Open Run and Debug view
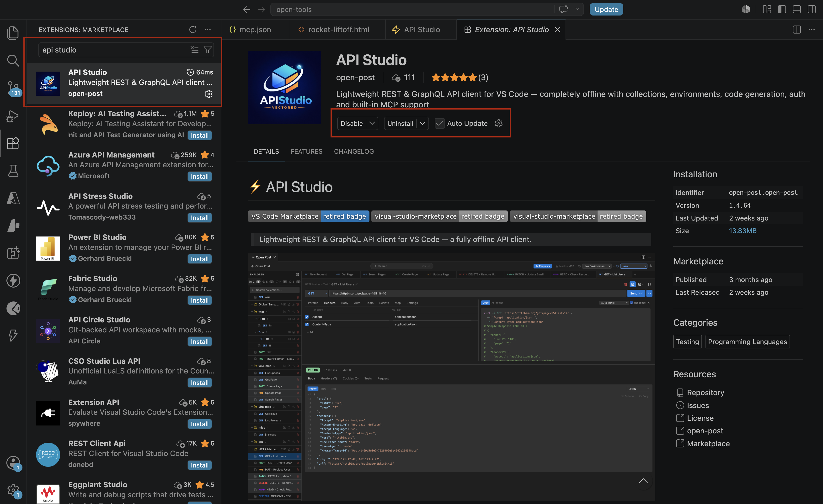 tap(13, 116)
